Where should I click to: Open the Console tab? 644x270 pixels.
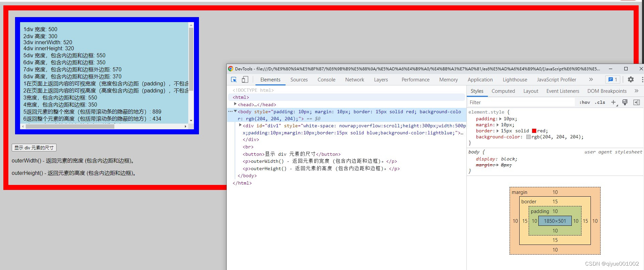[326, 80]
